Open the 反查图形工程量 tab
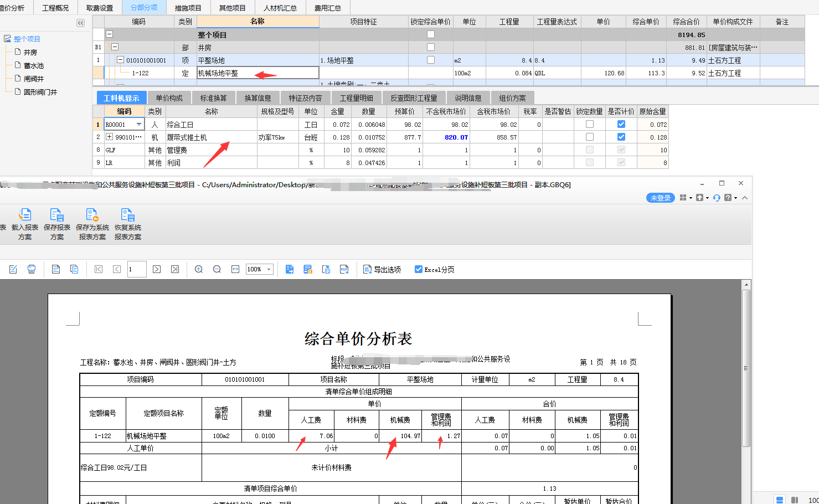Viewport: 819px width, 504px height. pyautogui.click(x=414, y=98)
